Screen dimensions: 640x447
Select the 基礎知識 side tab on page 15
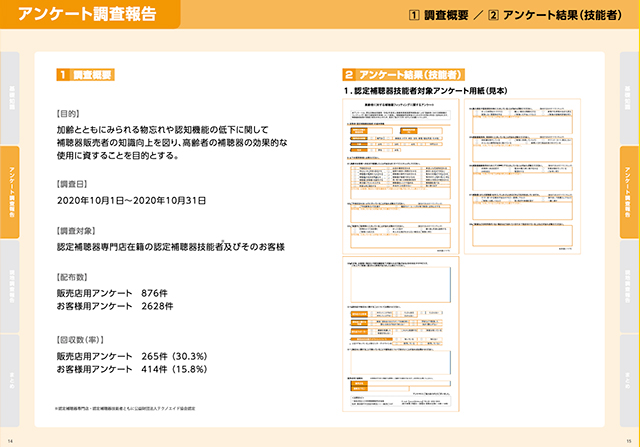[630, 98]
